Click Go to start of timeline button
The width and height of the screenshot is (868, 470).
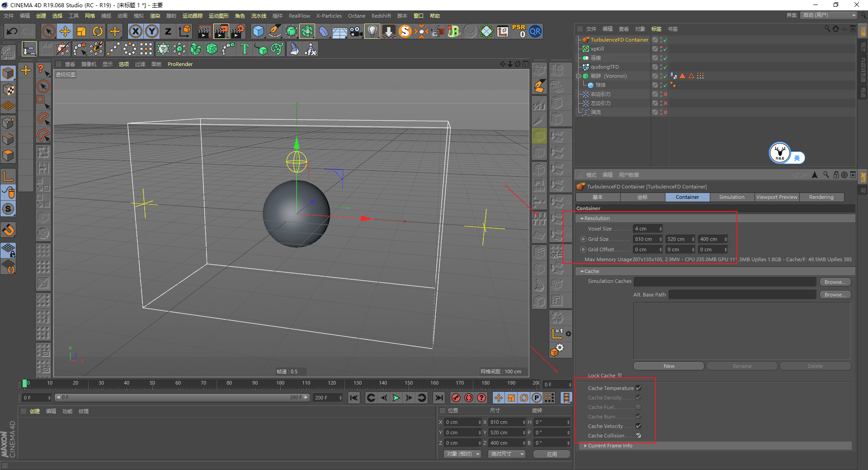point(354,398)
